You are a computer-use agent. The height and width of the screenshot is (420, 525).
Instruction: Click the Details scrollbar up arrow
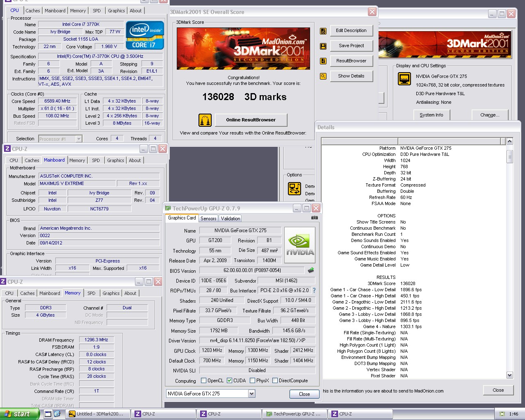coord(510,142)
